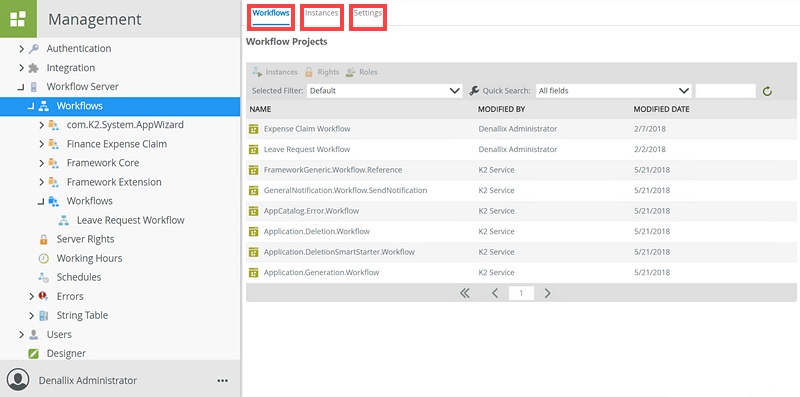Open Server Rights via its padlock icon
The height and width of the screenshot is (397, 800).
click(x=43, y=239)
